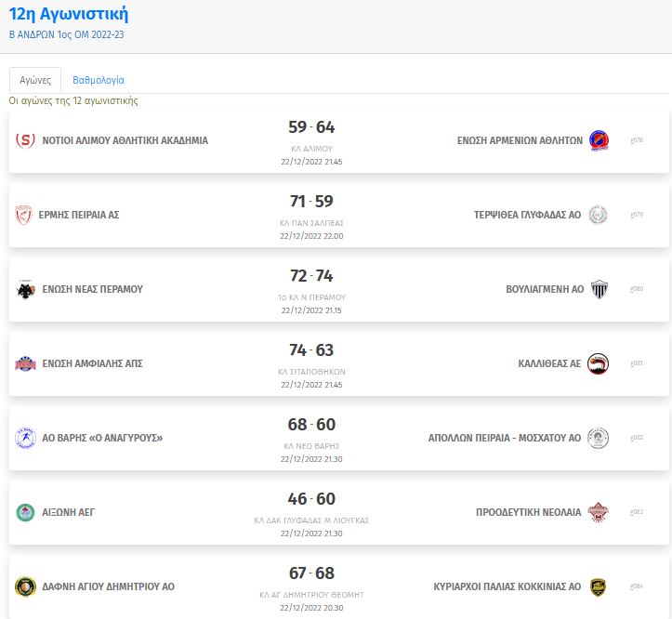Click the Βουλιαγμένη ΑΟ striped shield logo
Screen dimensions: 672x619
(x=600, y=289)
